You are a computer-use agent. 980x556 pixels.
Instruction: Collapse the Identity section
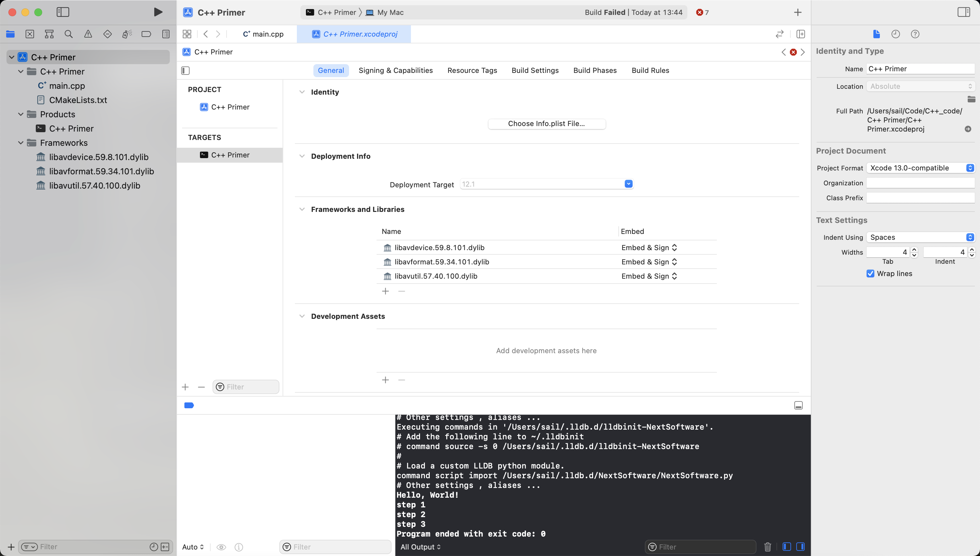pos(302,92)
